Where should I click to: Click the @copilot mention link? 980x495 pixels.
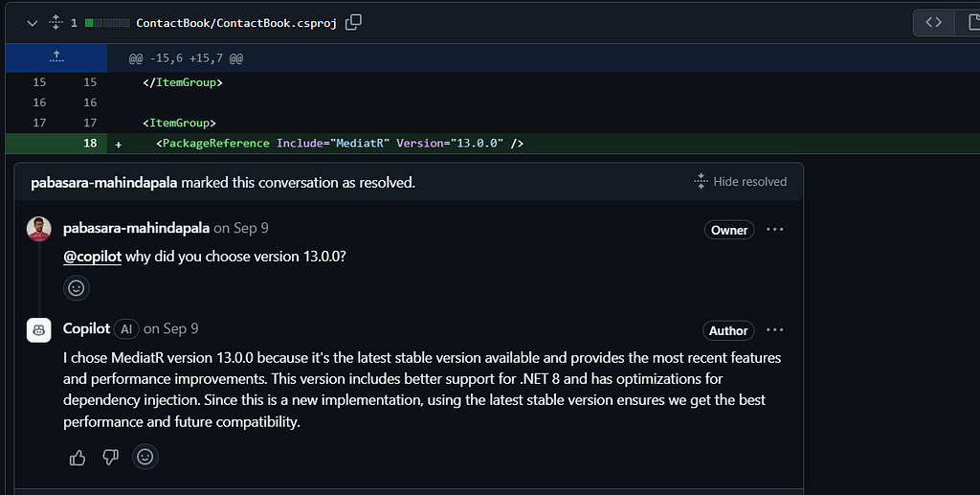tap(92, 257)
